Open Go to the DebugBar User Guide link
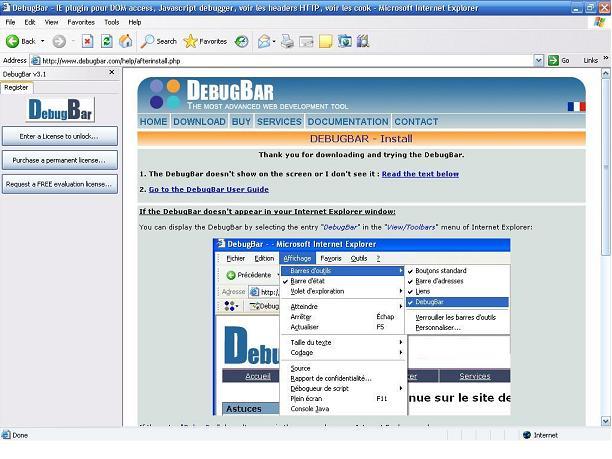 click(208, 189)
